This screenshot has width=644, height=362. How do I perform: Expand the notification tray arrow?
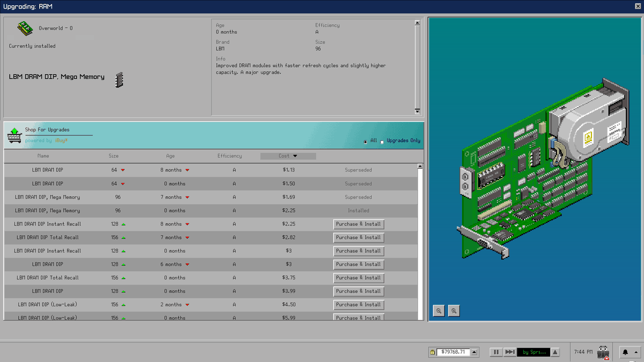[636, 352]
